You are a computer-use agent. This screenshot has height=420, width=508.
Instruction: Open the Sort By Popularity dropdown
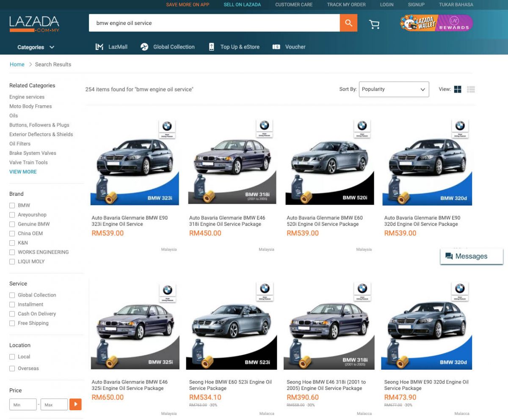[x=394, y=89]
